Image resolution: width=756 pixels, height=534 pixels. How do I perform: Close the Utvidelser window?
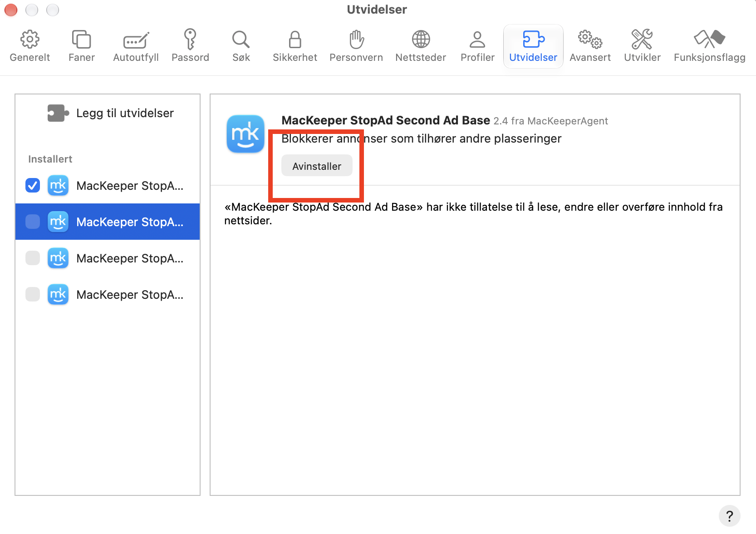[x=10, y=10]
